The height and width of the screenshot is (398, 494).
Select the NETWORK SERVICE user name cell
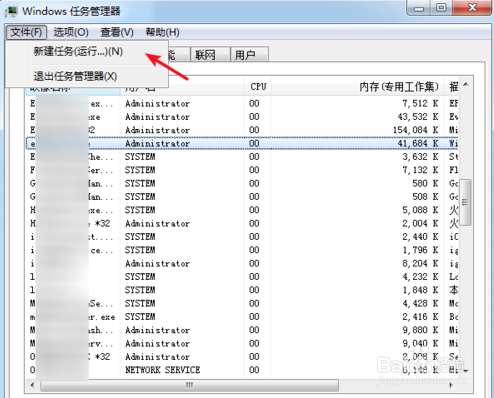click(163, 370)
